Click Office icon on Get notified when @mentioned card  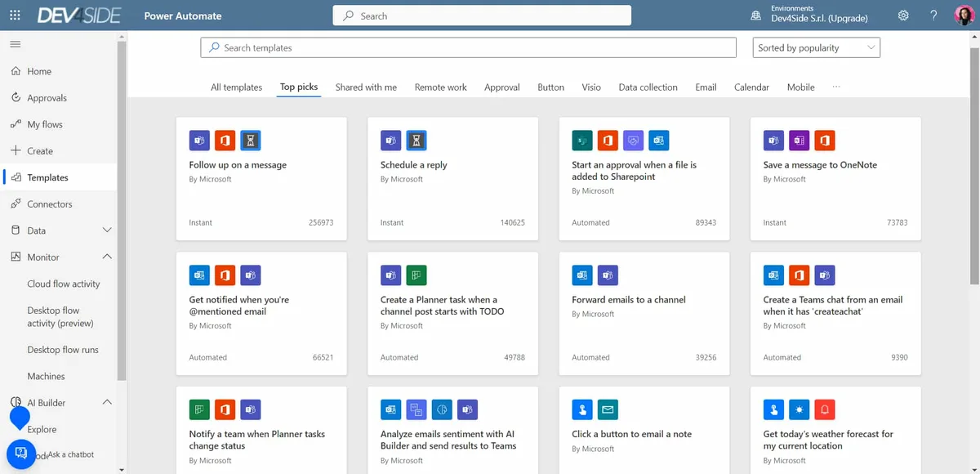[225, 275]
